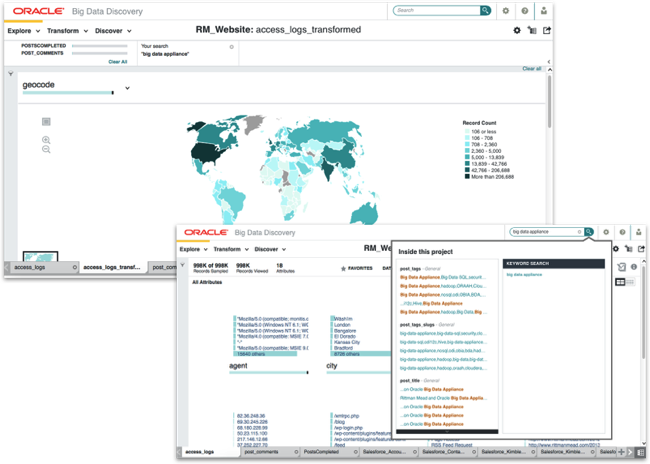The image size is (650, 464).
Task: Click Clear All link under refinements
Action: (118, 62)
